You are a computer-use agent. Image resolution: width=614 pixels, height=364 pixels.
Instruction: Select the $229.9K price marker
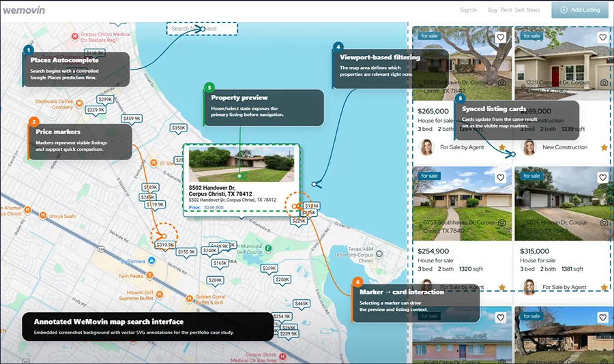click(96, 110)
